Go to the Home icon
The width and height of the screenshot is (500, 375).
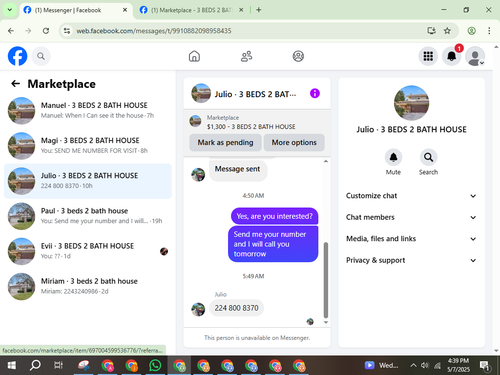point(194,56)
